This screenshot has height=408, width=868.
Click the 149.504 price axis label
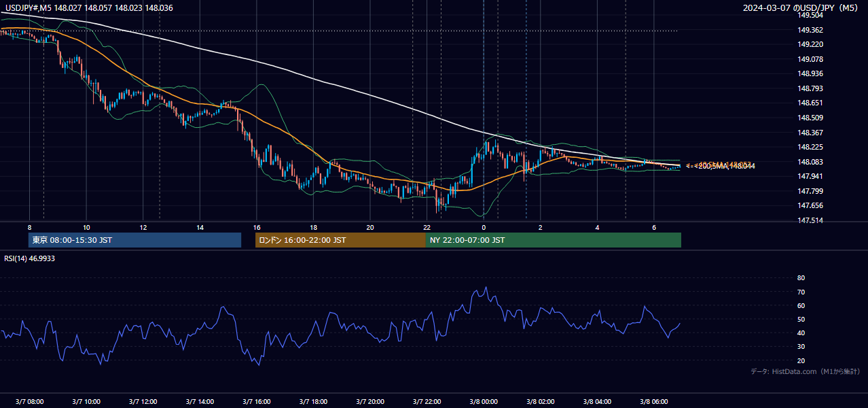tap(810, 15)
